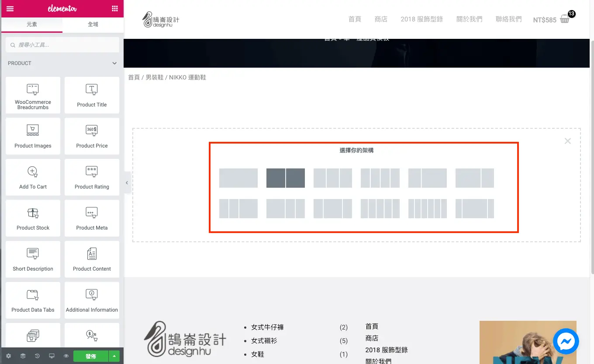Choose the wide-narrow-narrow three-column structure

[286, 209]
